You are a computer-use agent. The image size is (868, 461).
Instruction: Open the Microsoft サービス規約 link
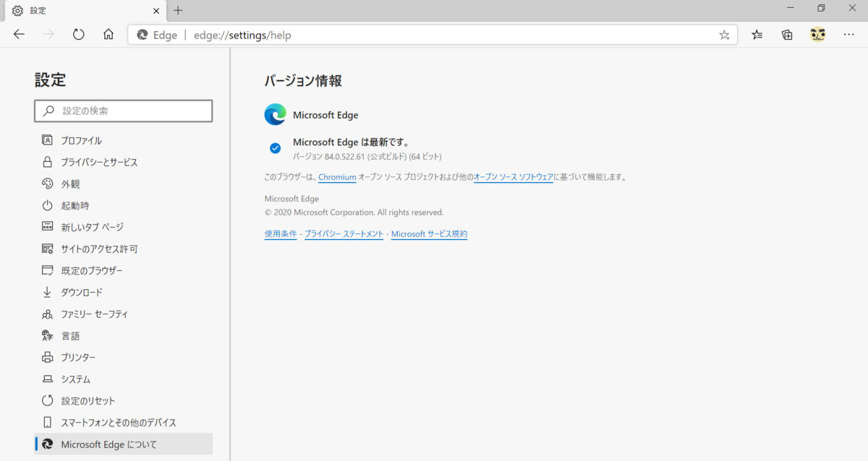[x=429, y=234]
